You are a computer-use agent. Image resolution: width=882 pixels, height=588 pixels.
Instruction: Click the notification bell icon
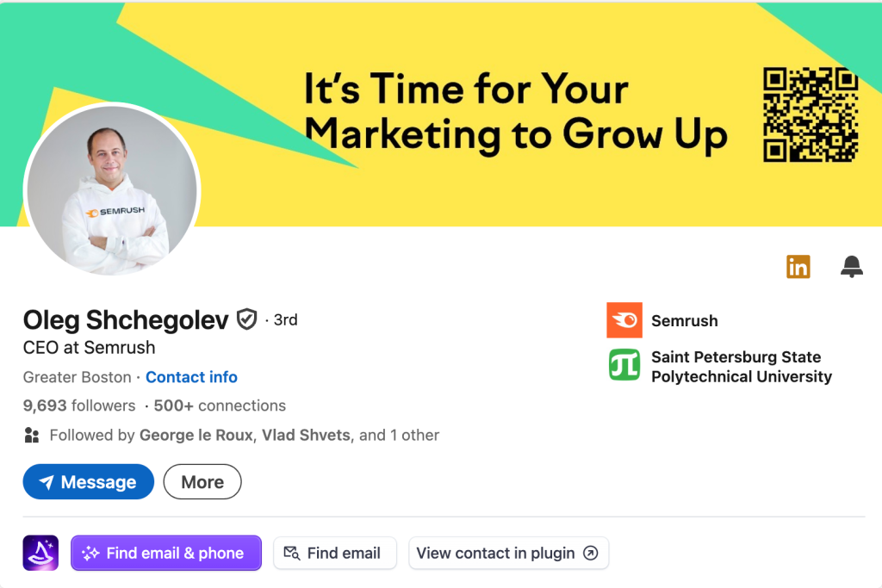coord(851,267)
